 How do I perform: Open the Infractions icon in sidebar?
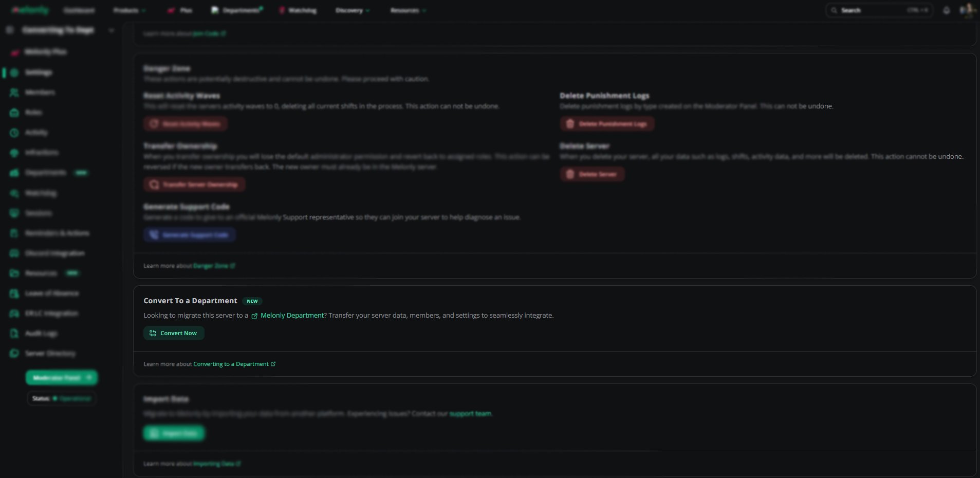14,153
